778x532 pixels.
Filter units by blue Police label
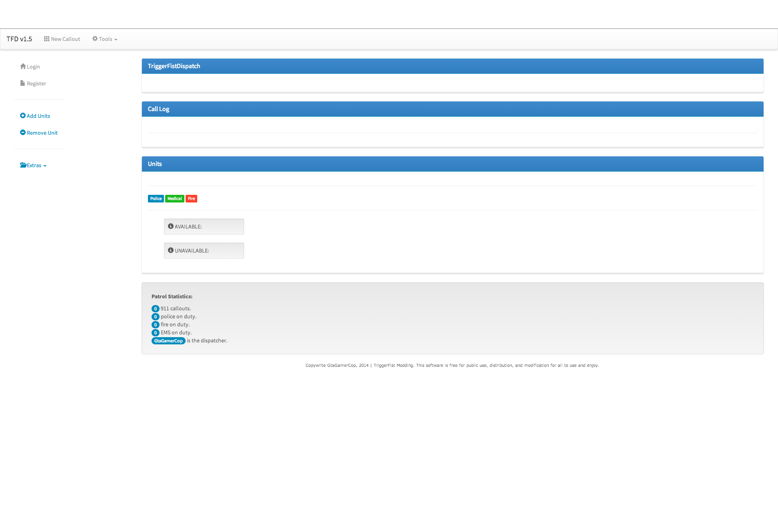156,199
